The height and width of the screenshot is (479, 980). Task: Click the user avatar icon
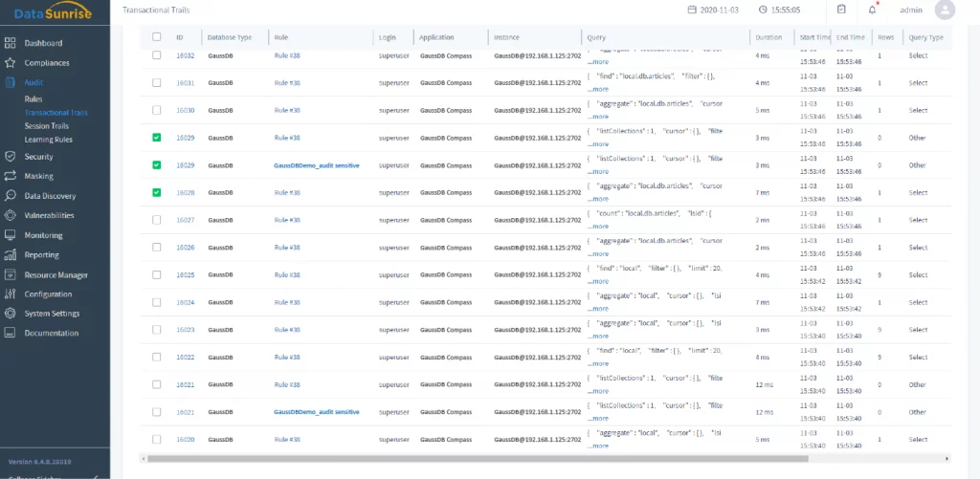click(x=945, y=10)
